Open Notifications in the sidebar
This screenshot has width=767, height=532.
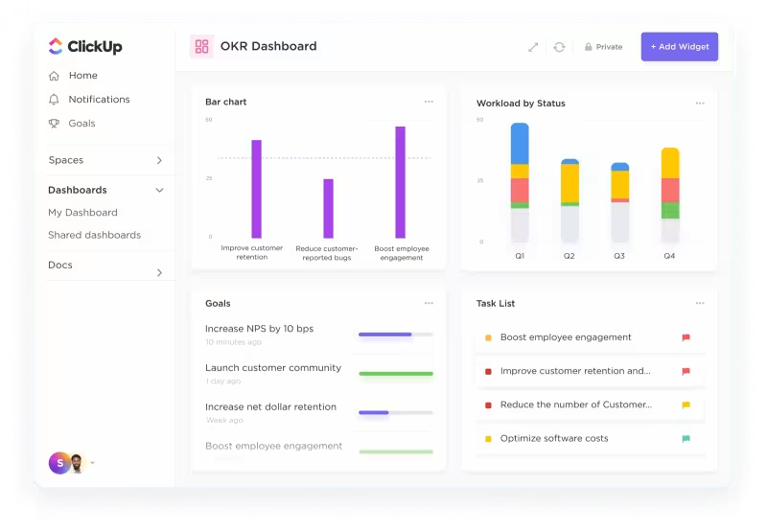pyautogui.click(x=100, y=100)
